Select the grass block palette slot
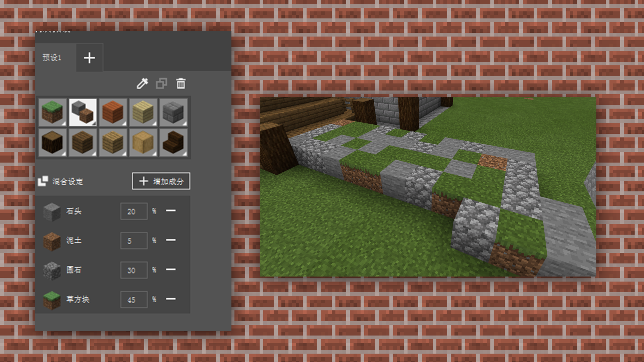 [x=52, y=112]
